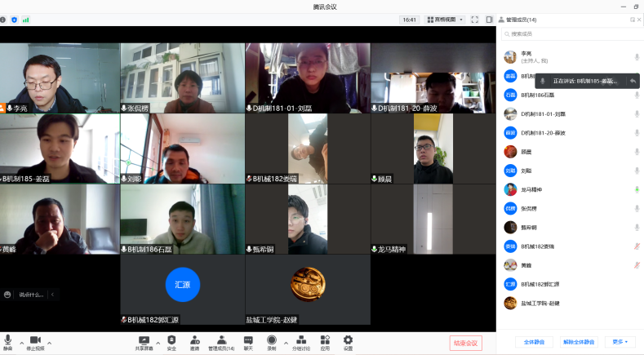Open Breakout Rooms (分组讨论) icon

pos(300,341)
